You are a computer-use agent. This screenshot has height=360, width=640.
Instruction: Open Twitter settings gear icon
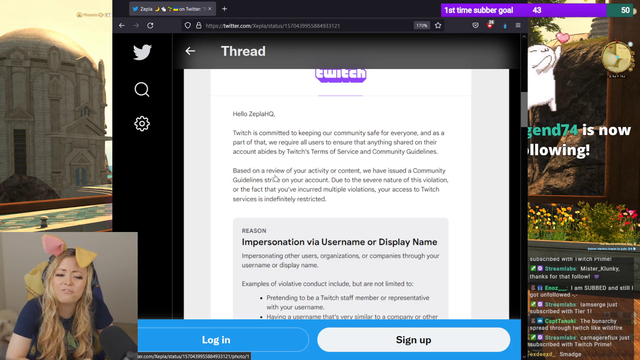tap(142, 123)
